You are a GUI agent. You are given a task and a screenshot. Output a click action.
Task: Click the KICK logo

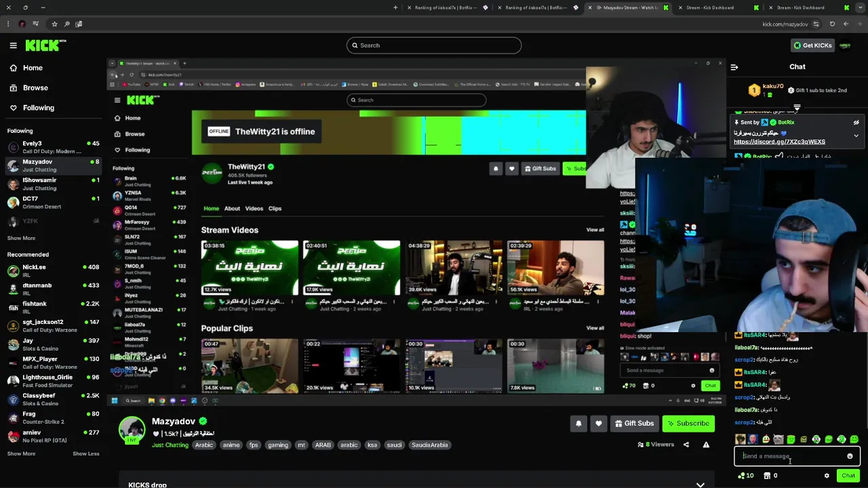(x=45, y=45)
